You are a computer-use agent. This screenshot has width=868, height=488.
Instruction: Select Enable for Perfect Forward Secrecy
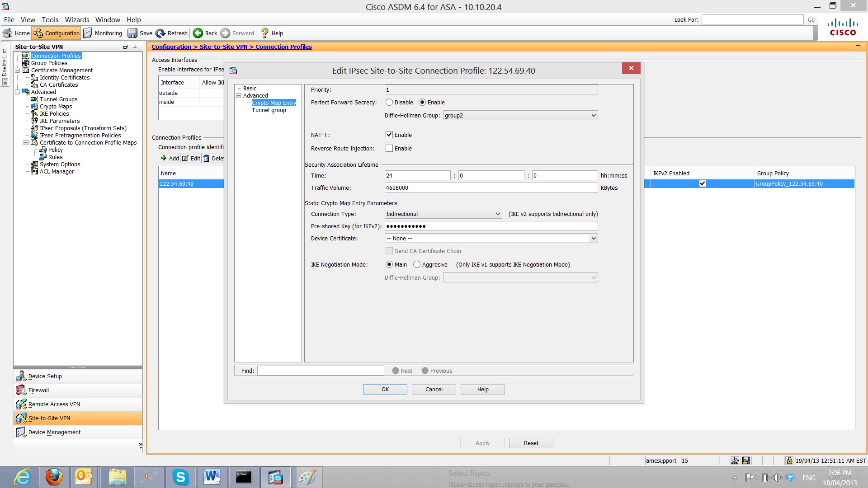(x=422, y=103)
